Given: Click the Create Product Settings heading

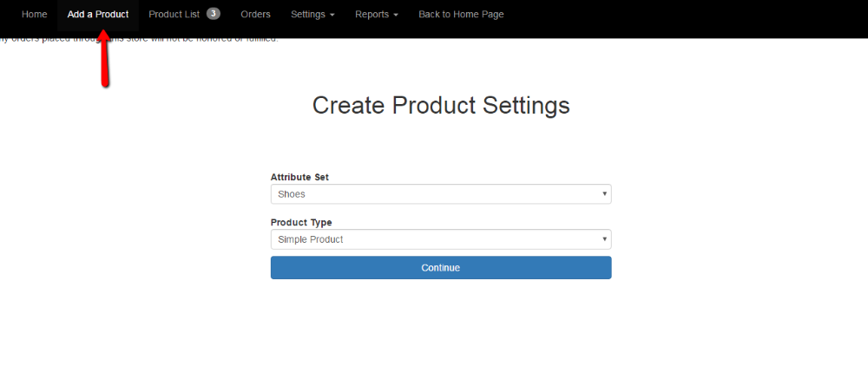Looking at the screenshot, I should tap(441, 106).
